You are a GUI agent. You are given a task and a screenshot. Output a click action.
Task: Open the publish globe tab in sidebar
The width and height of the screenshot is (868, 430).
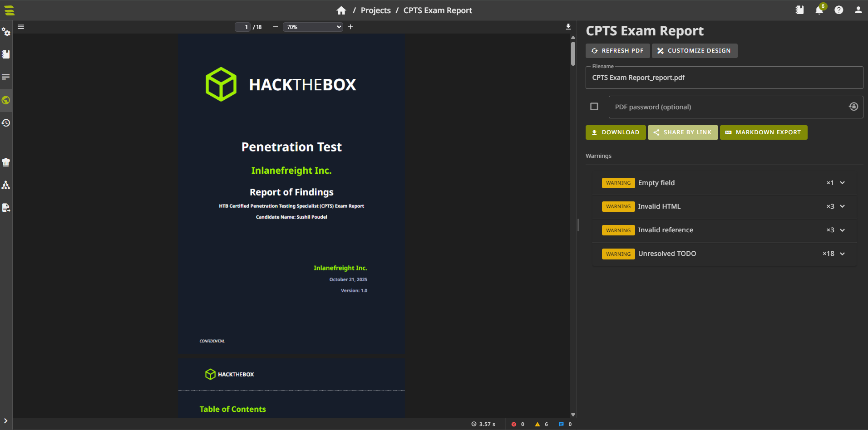[6, 100]
